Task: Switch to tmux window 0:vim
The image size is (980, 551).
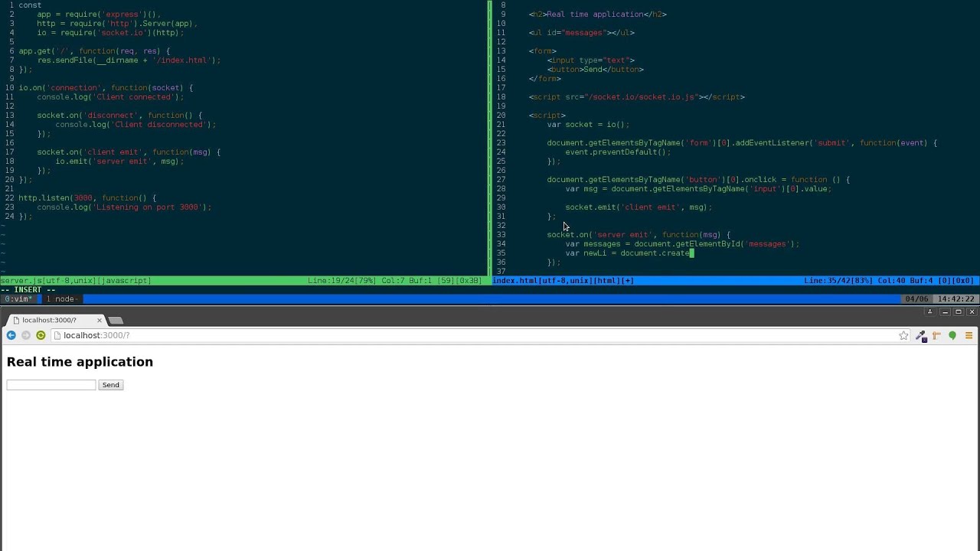Action: [18, 298]
